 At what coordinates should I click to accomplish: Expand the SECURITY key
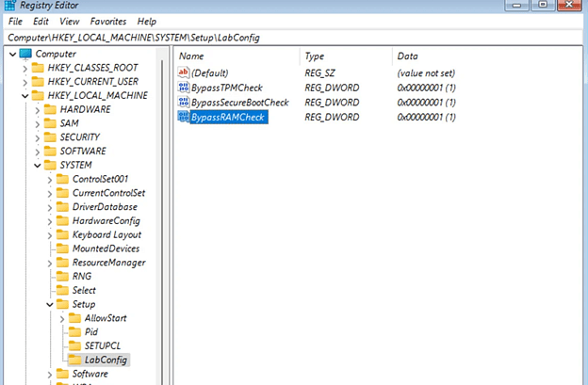(x=37, y=137)
